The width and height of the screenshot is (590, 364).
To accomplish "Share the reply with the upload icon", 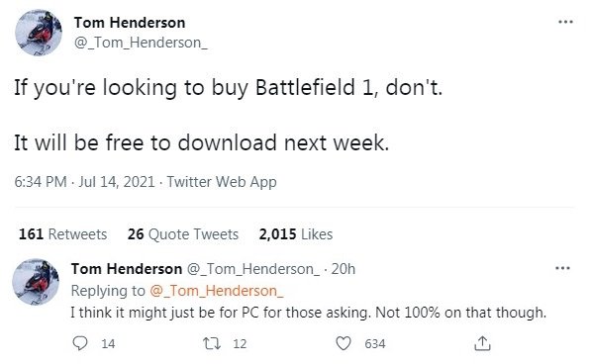I will (x=482, y=343).
